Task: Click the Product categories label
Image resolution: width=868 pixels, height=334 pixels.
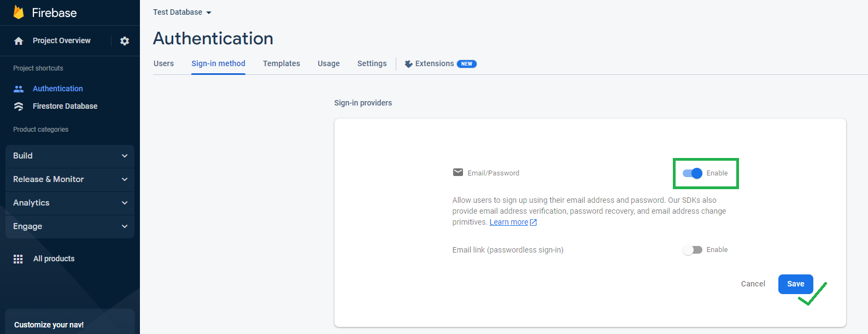Action: 41,130
